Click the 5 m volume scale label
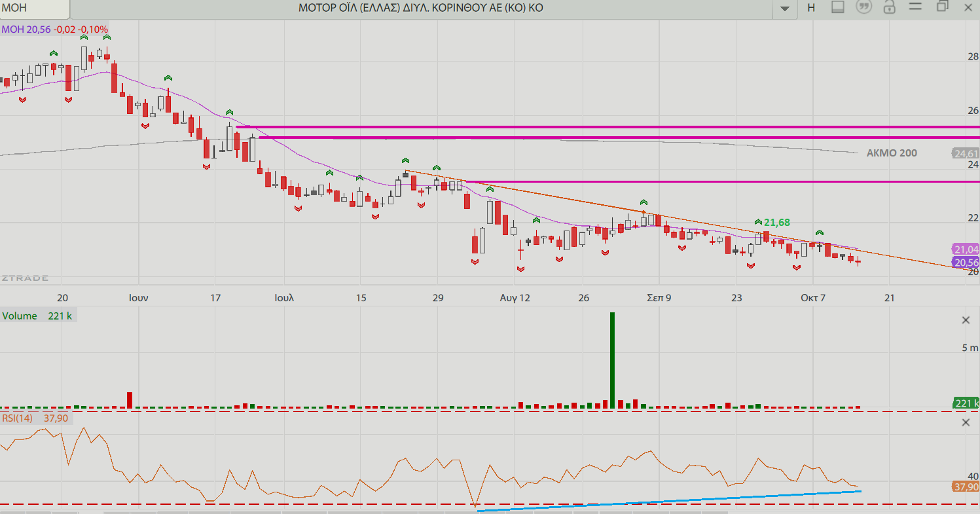The width and height of the screenshot is (980, 514). coord(970,348)
